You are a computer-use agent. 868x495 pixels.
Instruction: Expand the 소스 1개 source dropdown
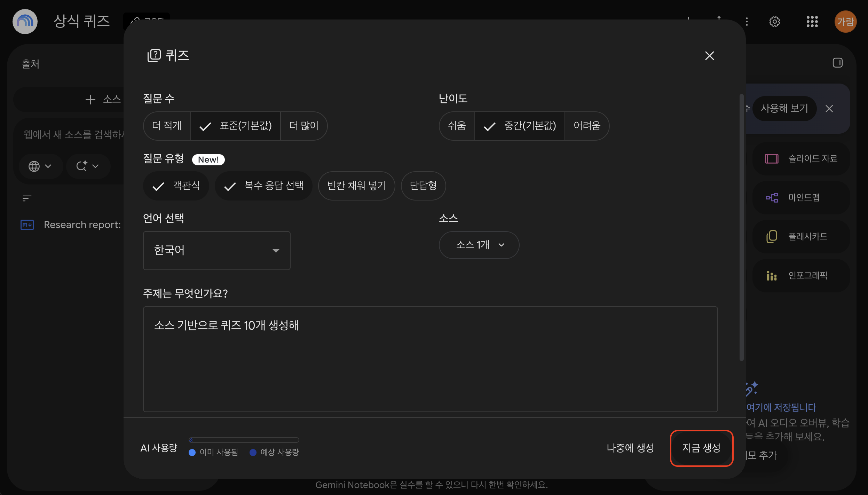tap(479, 245)
